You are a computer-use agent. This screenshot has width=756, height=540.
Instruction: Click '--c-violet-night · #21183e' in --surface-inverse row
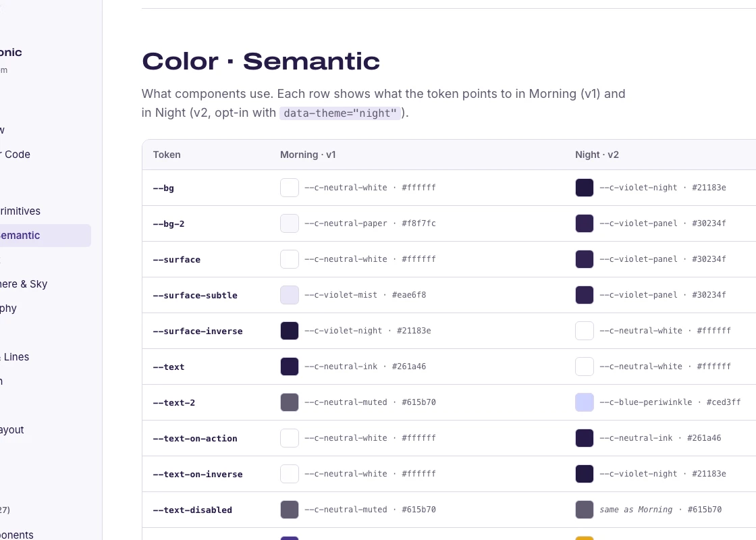coord(368,331)
